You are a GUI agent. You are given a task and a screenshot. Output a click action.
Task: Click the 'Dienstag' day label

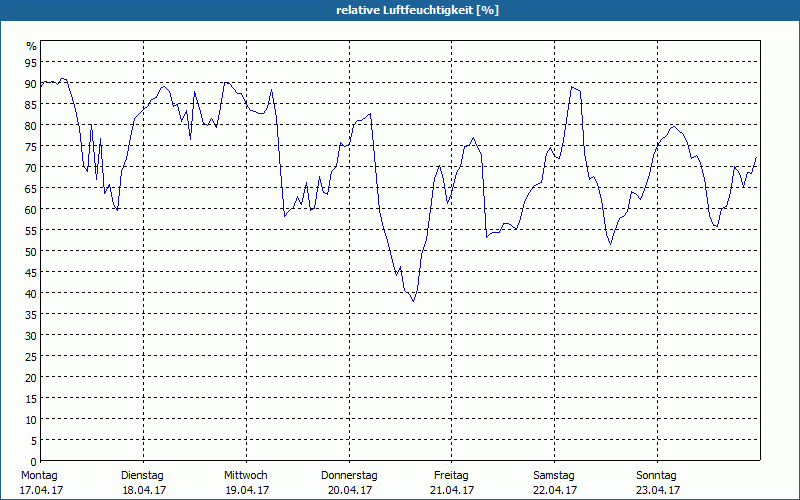click(x=142, y=476)
